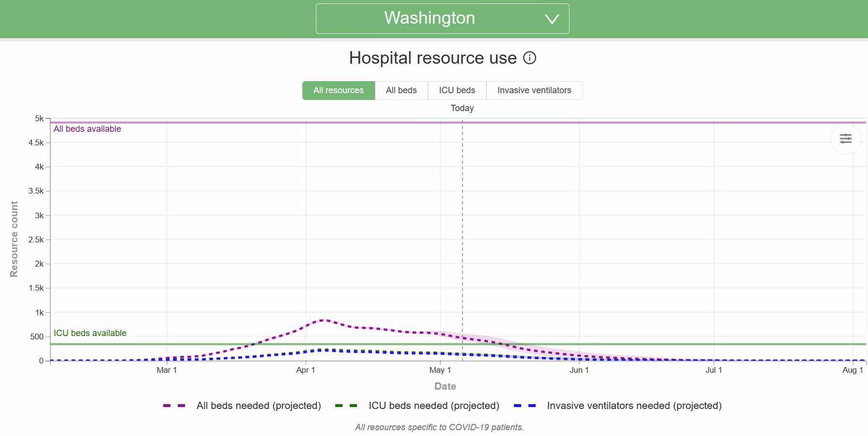Click the chevron on the Washington selector
The image size is (868, 436).
point(552,19)
